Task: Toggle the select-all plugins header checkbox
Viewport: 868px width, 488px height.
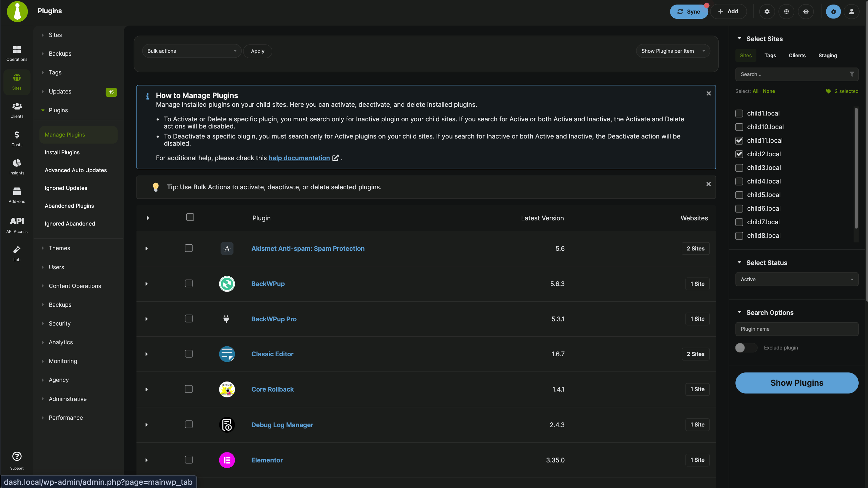Action: 190,217
